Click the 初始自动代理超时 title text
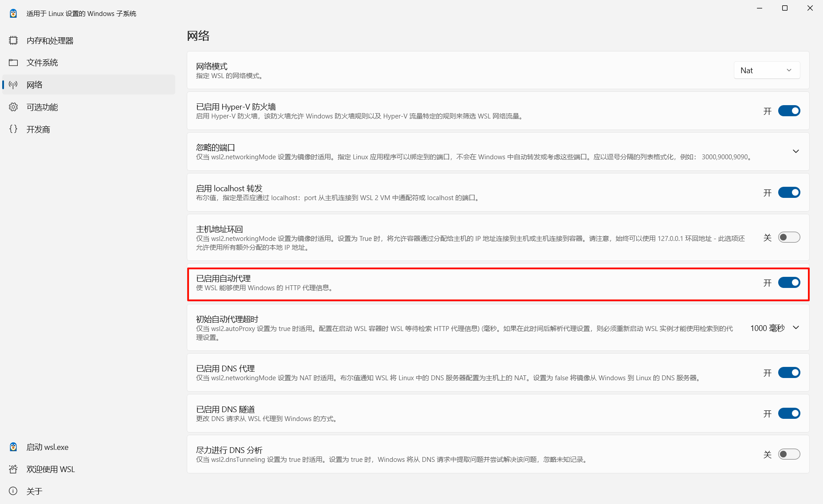 tap(227, 319)
